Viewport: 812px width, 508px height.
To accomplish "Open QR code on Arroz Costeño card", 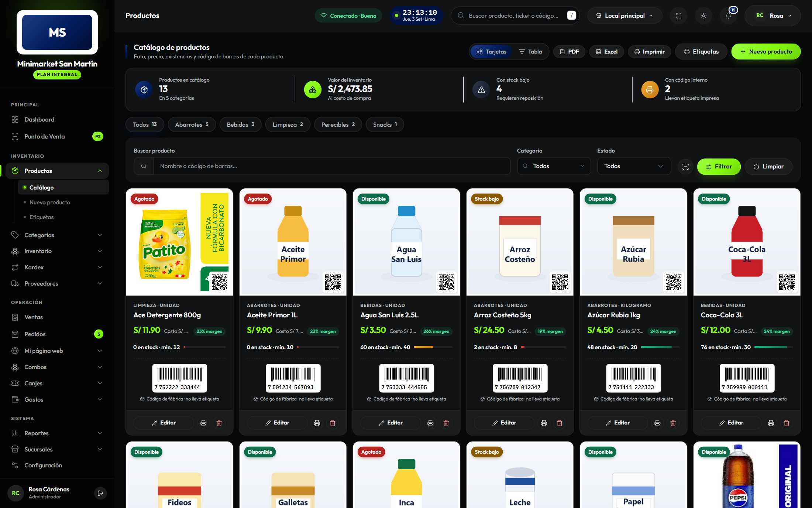I will 560,282.
